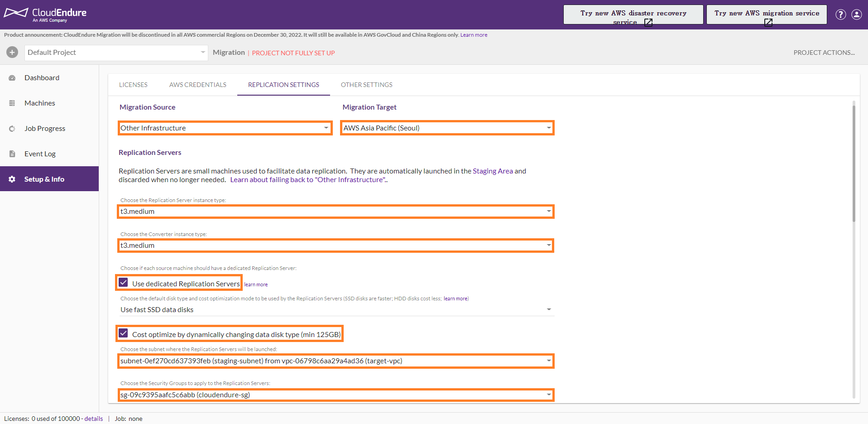The width and height of the screenshot is (868, 424).
Task: Open the Replication Server instance type dropdown
Action: pos(336,212)
